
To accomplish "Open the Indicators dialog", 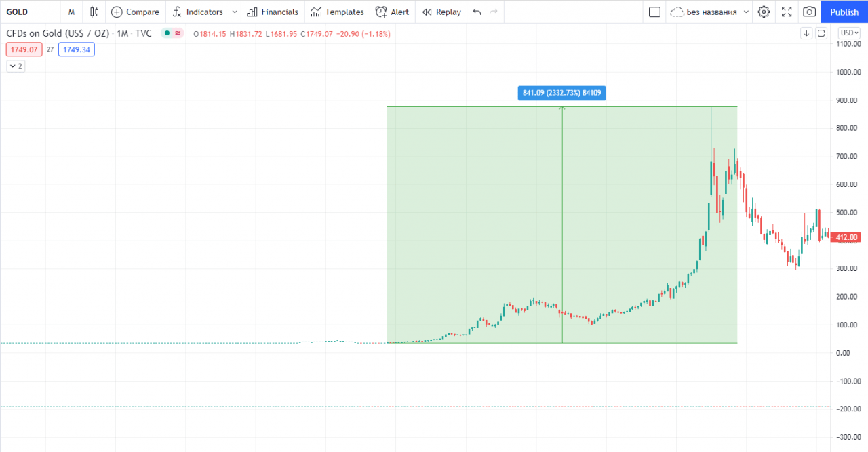I will 197,12.
